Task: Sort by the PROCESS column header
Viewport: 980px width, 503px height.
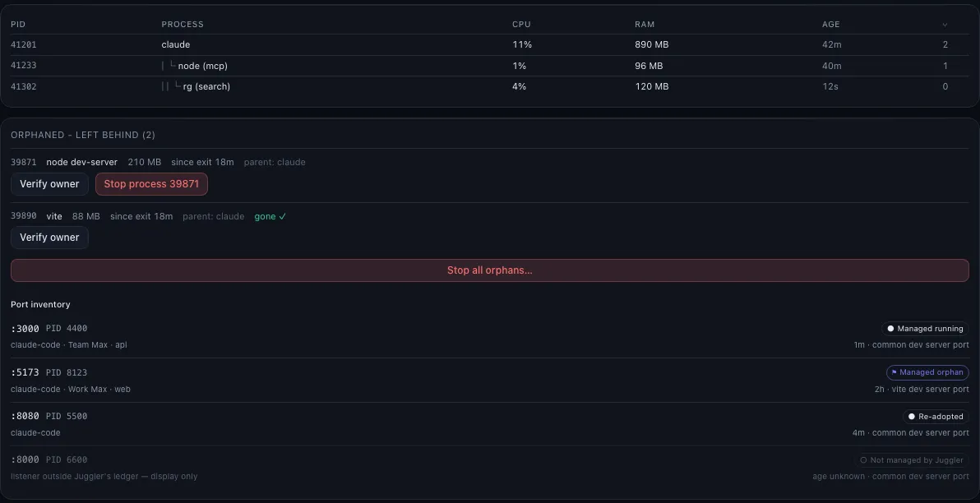Action: (183, 25)
